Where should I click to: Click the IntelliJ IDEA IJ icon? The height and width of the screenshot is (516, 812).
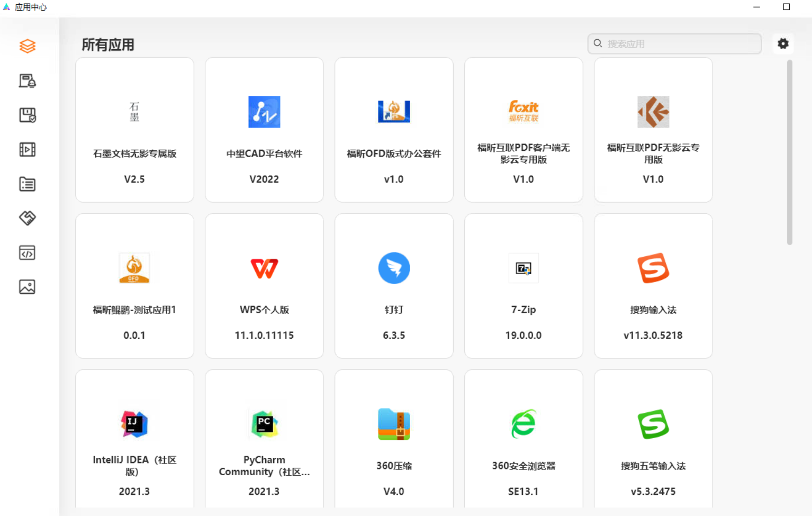(134, 424)
